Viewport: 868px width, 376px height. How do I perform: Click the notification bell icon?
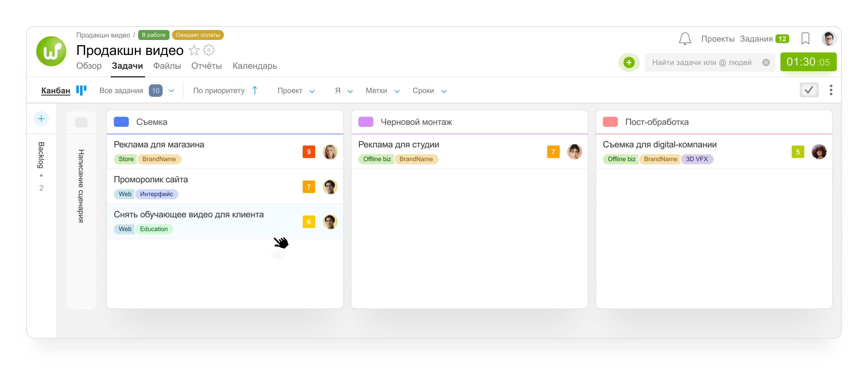[x=685, y=39]
